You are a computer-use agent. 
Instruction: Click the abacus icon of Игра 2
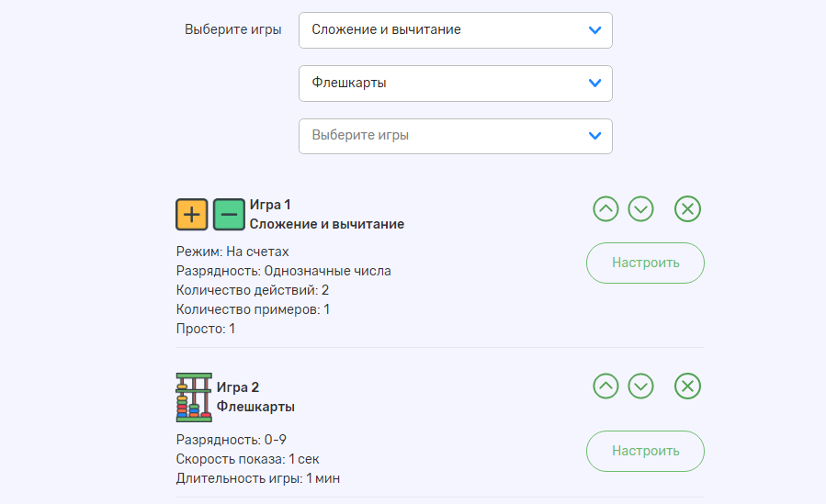[194, 398]
